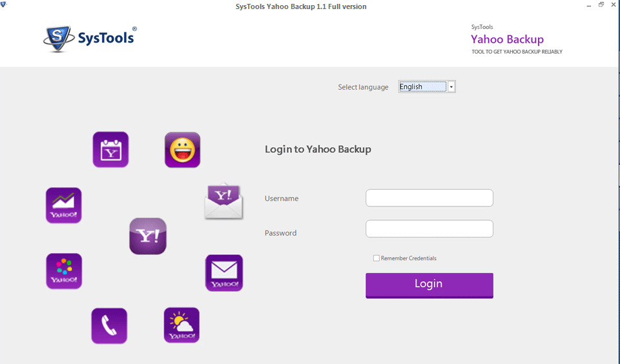This screenshot has width=620, height=364.
Task: Click the 'Remember Credentials' label text
Action: [x=408, y=258]
